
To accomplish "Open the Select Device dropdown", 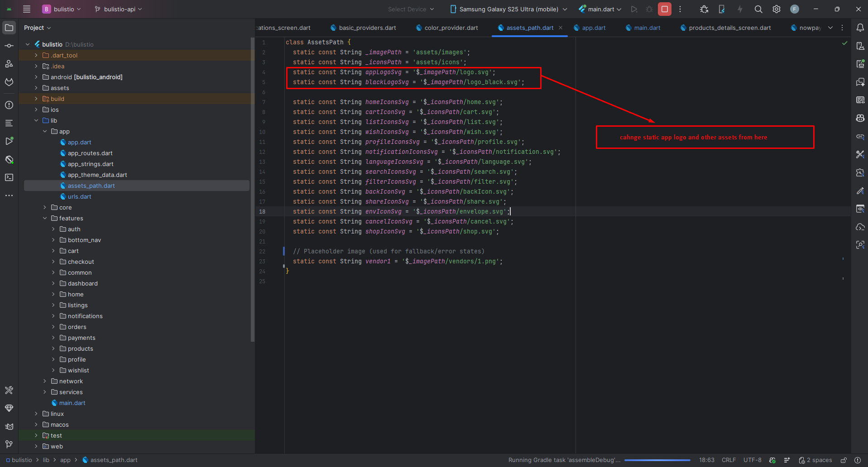I will [x=411, y=9].
